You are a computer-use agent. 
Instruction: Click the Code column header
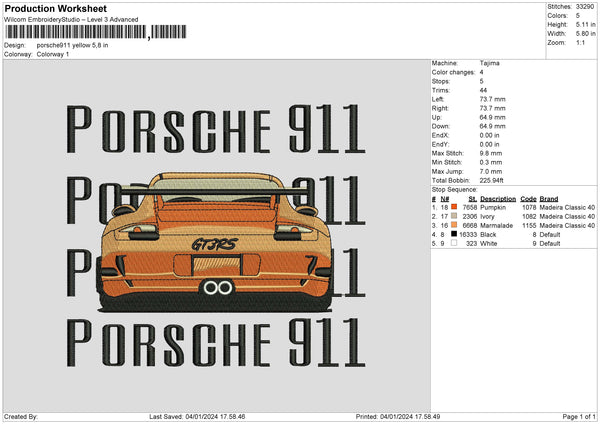[528, 198]
